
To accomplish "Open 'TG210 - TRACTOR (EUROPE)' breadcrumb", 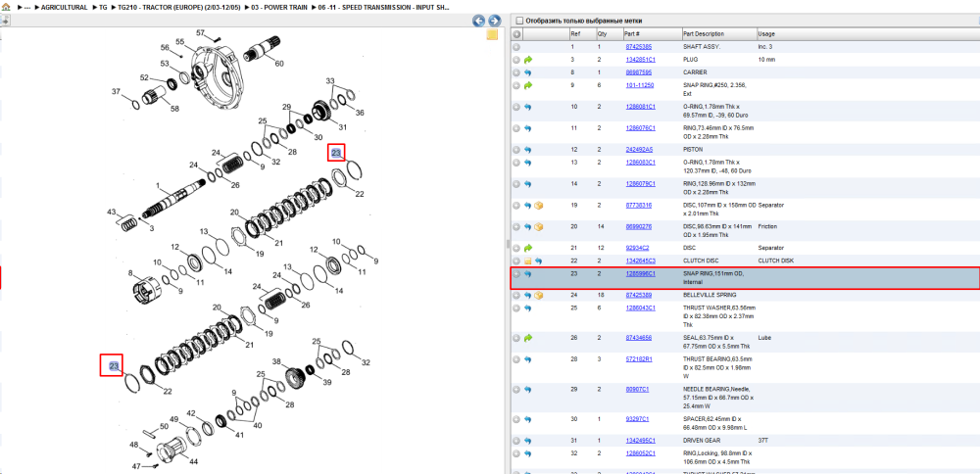I will [x=179, y=8].
